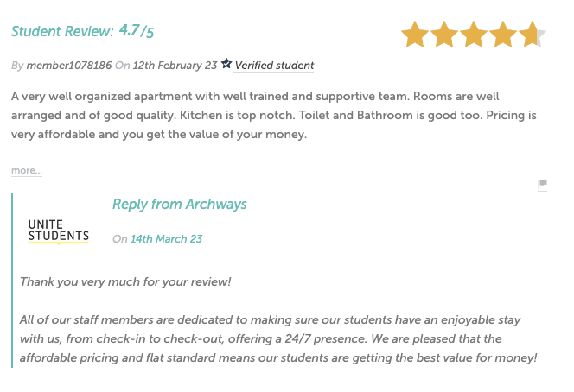
Task: Open member1078186 profile name
Action: 69,66
